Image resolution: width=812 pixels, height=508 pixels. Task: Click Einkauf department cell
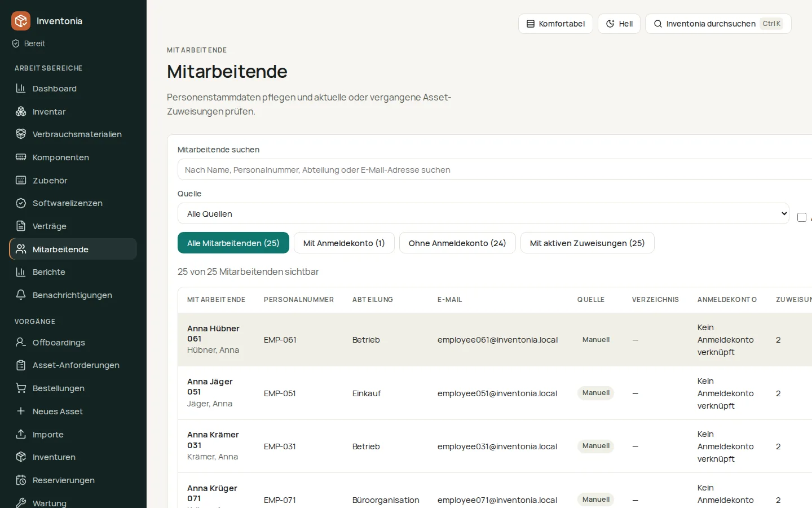click(367, 393)
